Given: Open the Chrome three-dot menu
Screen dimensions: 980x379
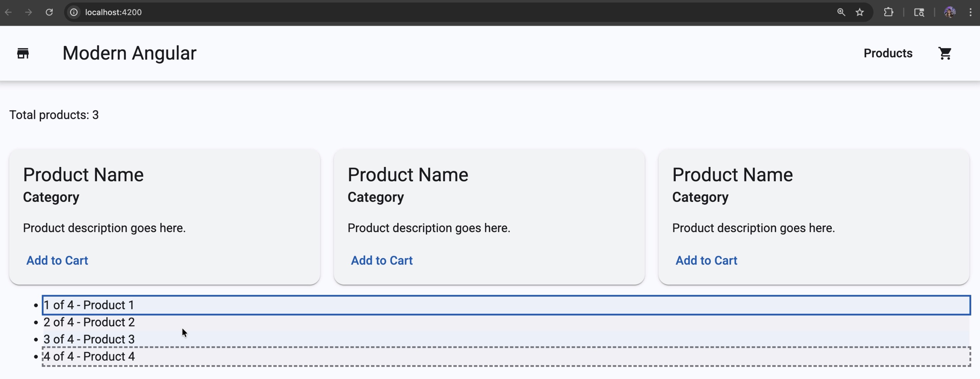Looking at the screenshot, I should [970, 12].
